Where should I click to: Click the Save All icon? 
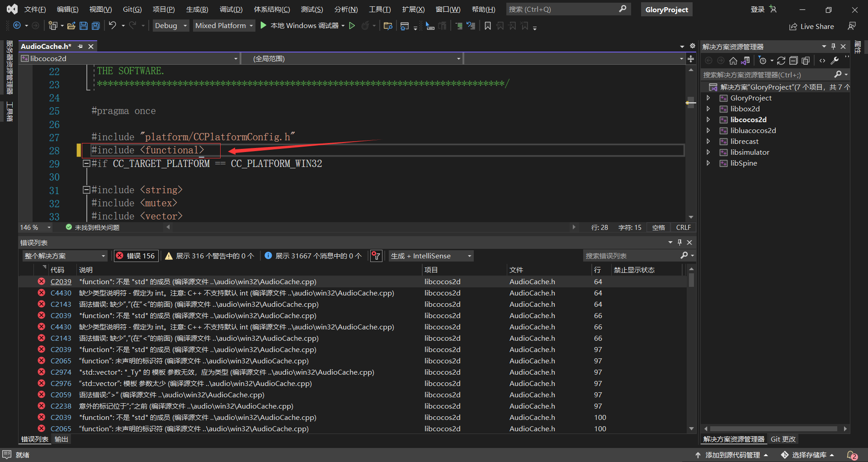[x=95, y=26]
